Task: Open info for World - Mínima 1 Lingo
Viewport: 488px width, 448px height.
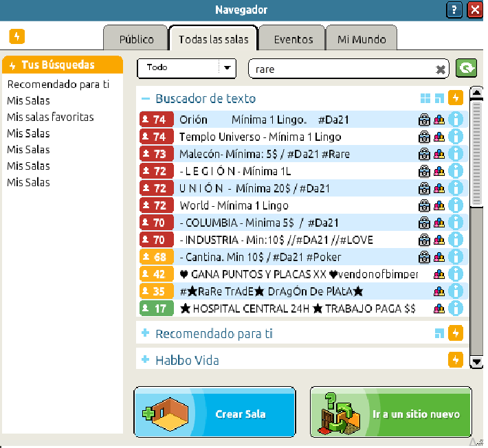Action: tap(456, 205)
